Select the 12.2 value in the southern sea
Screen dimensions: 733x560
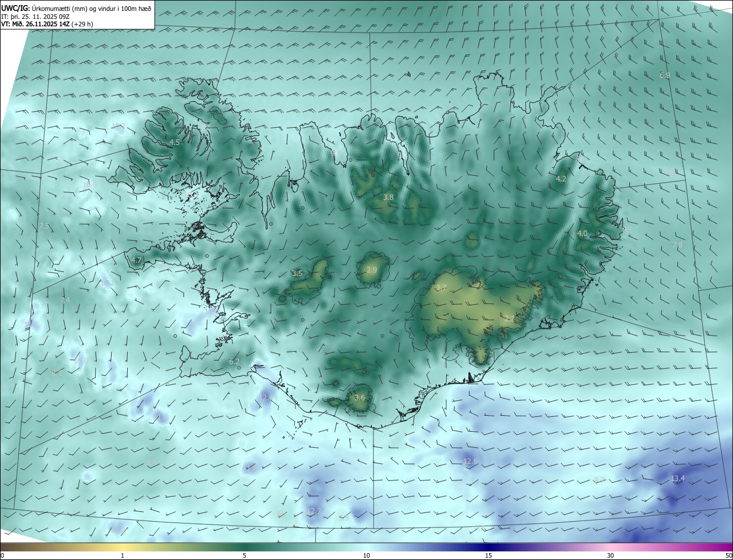pyautogui.click(x=314, y=511)
